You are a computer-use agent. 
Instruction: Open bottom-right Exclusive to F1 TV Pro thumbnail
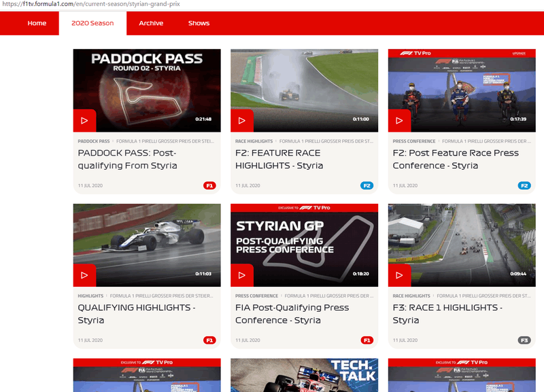(x=462, y=375)
